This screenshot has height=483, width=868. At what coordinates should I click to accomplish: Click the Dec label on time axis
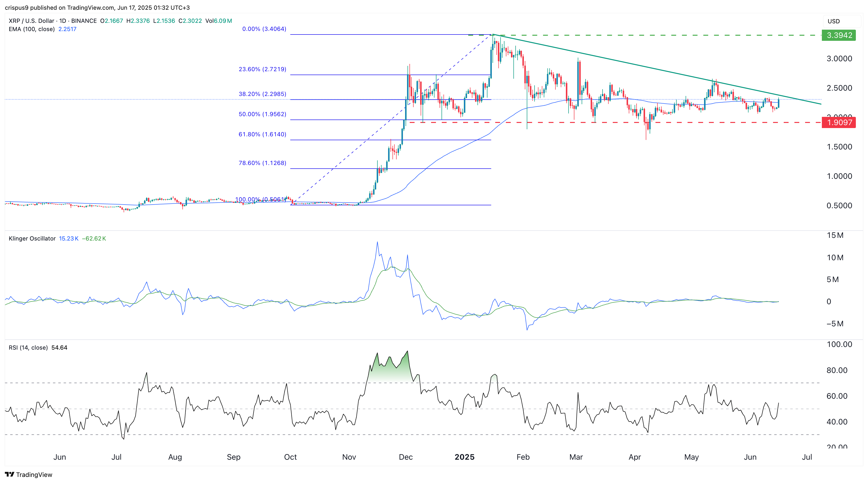coord(406,457)
